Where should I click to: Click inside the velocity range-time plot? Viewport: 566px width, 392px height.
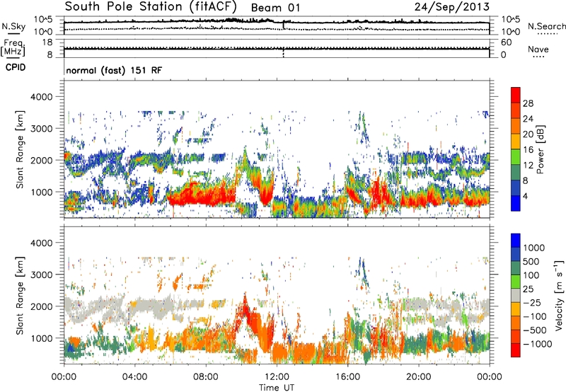pyautogui.click(x=277, y=294)
